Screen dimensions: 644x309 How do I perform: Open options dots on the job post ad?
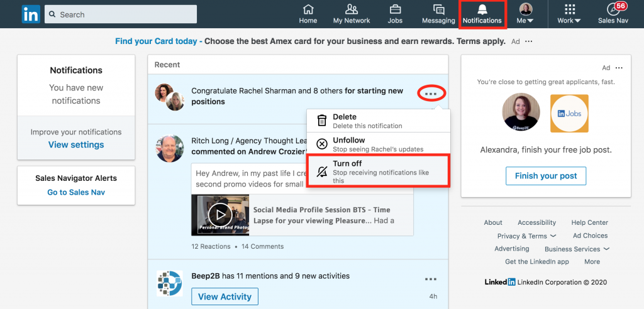click(619, 68)
